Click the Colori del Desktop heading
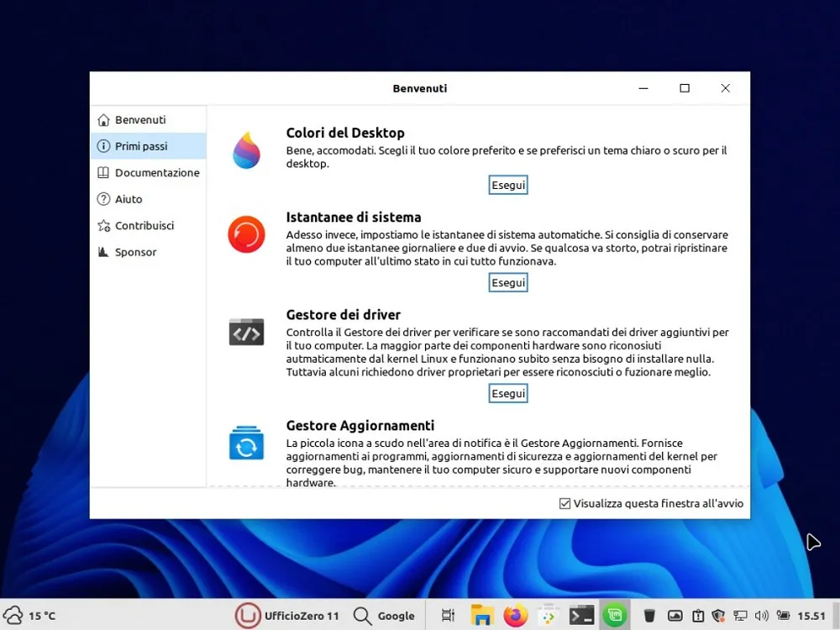Screen dimensions: 840x630 (345, 133)
